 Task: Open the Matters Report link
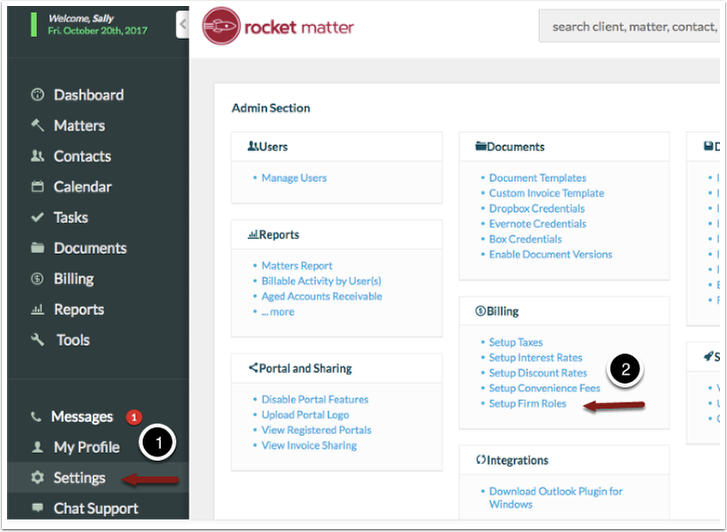point(297,265)
